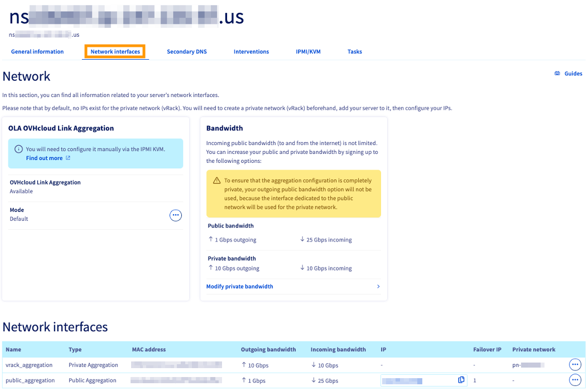Image resolution: width=588 pixels, height=391 pixels.
Task: Click the Failover IP column header
Action: (487, 349)
